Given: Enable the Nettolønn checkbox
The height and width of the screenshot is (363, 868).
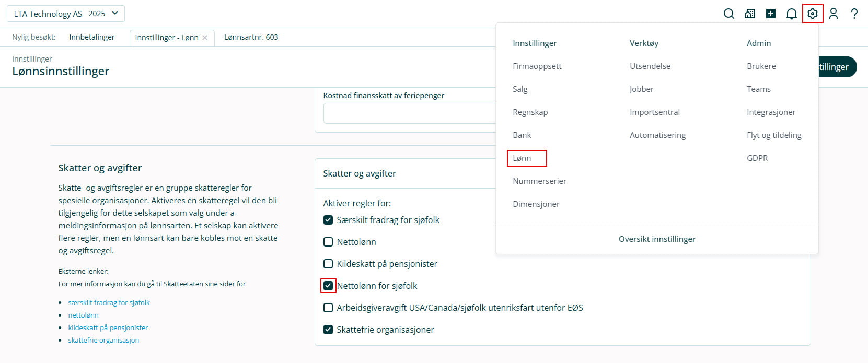Looking at the screenshot, I should coord(328,242).
